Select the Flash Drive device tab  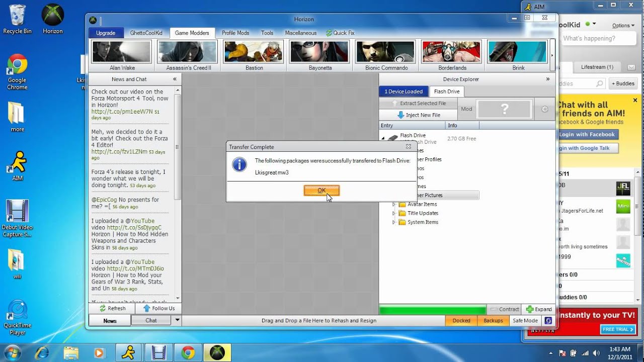447,92
